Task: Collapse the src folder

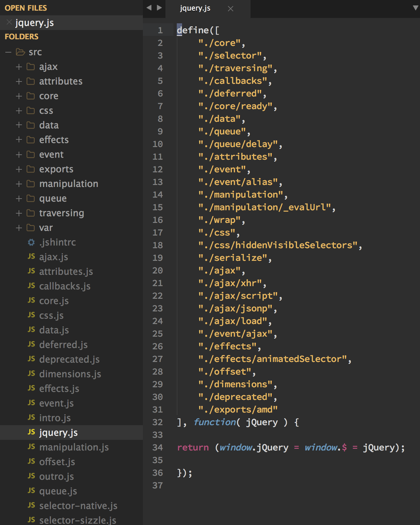Action: (8, 52)
